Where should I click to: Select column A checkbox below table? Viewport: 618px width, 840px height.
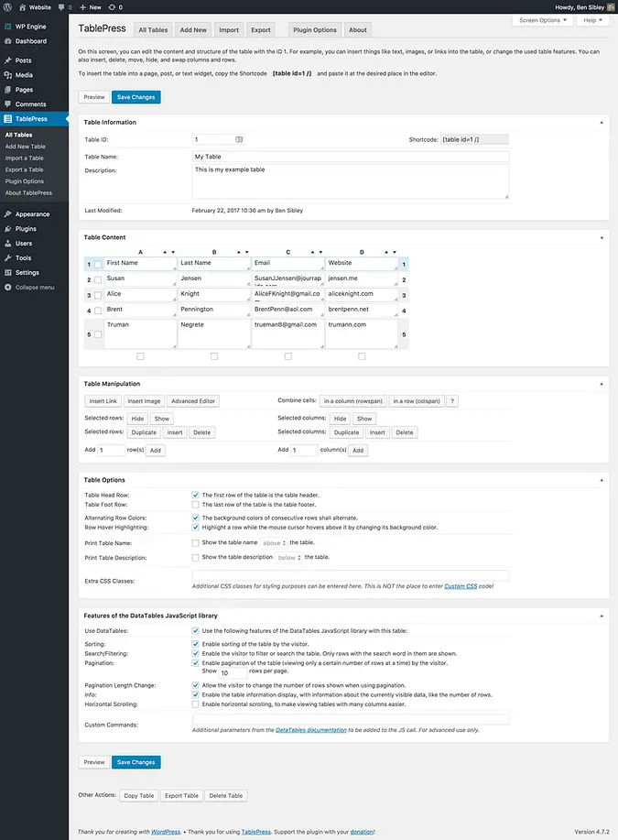[140, 356]
